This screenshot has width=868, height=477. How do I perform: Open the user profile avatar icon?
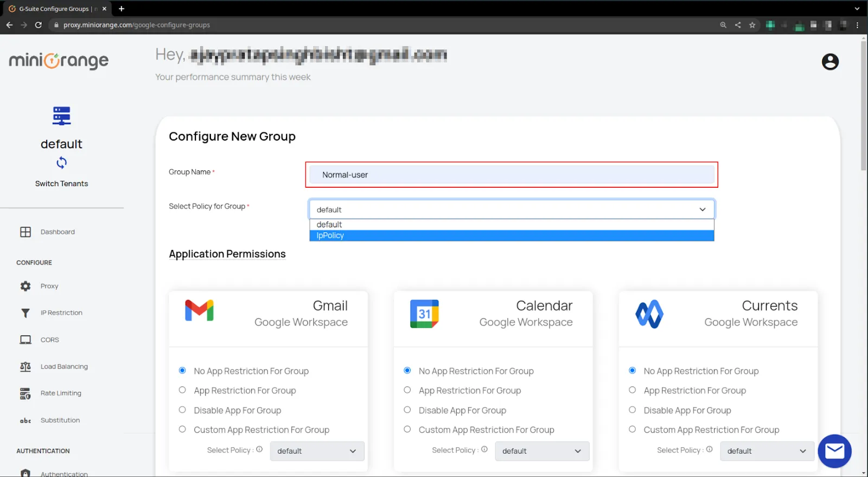pyautogui.click(x=830, y=62)
